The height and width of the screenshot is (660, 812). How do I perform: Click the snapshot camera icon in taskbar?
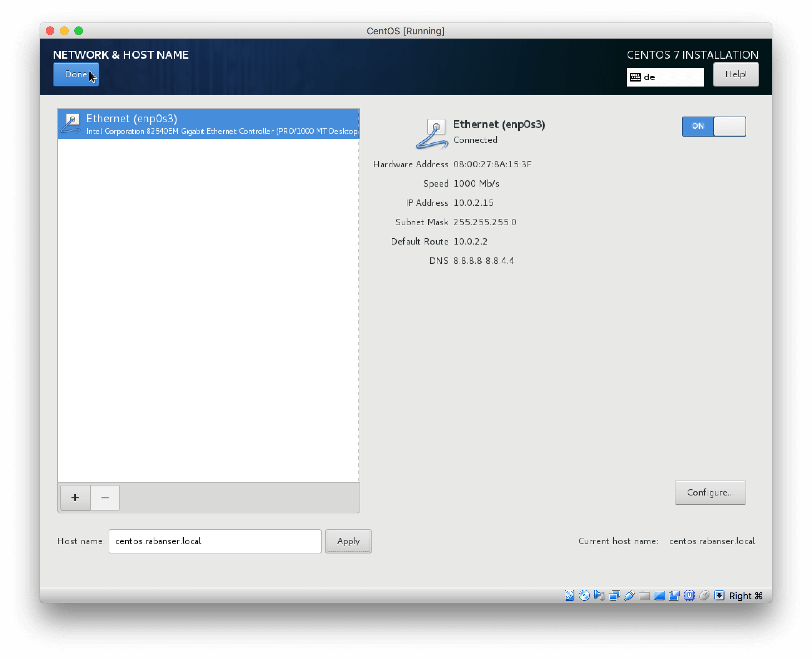(x=674, y=595)
